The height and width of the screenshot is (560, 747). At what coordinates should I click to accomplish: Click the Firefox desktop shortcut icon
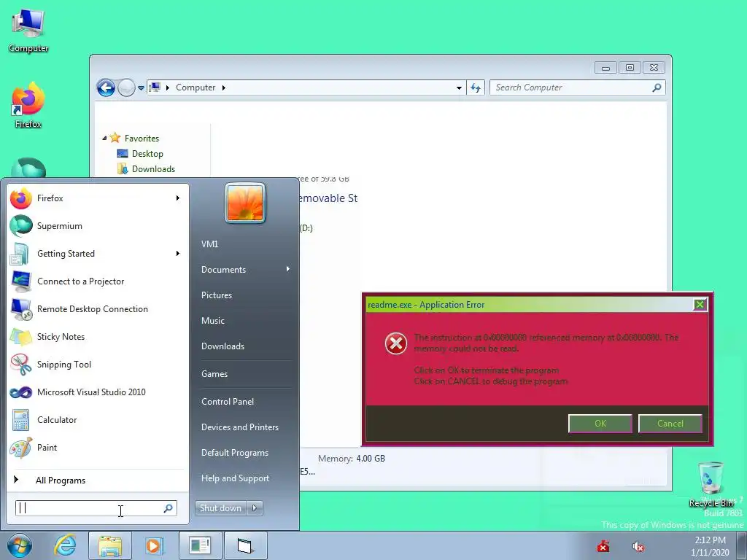click(28, 106)
